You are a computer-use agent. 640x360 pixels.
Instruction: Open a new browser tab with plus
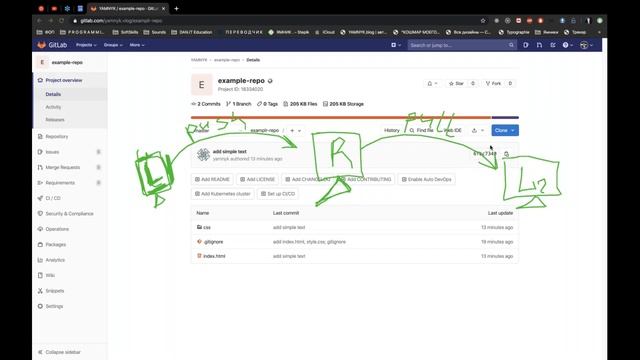pos(176,8)
